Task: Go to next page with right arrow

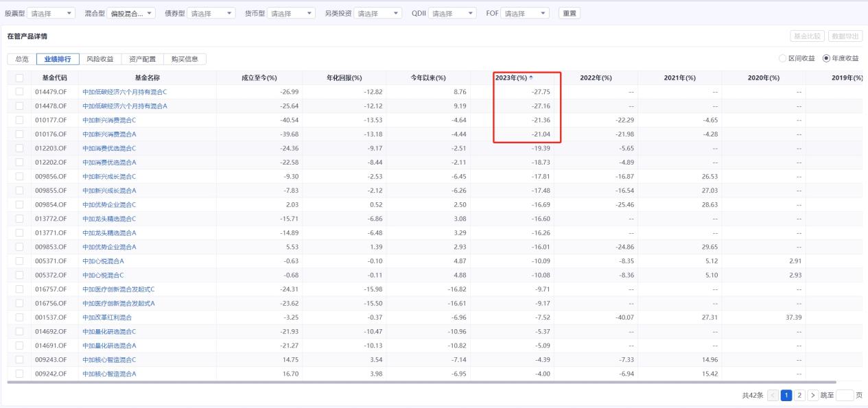Action: click(x=813, y=396)
